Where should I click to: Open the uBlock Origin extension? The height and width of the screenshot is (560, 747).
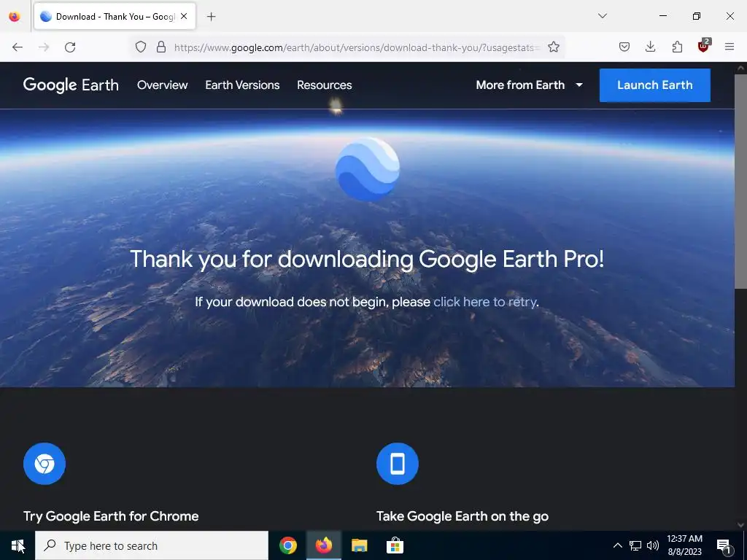pyautogui.click(x=703, y=46)
